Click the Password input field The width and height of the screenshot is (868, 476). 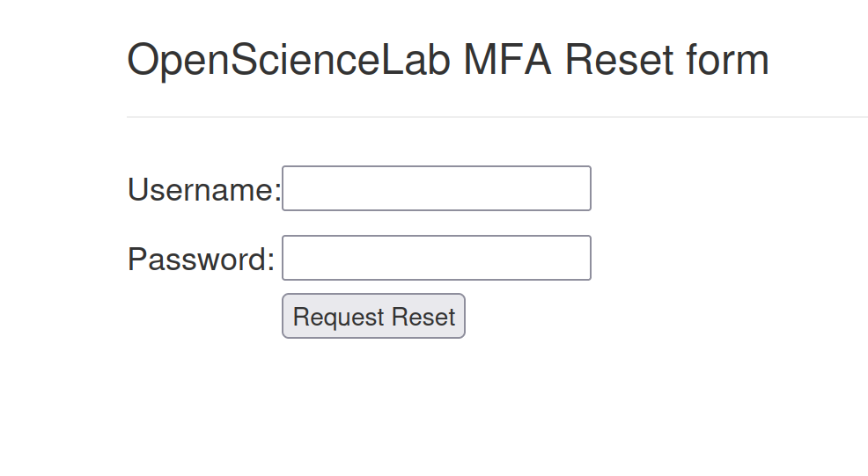[x=436, y=258]
